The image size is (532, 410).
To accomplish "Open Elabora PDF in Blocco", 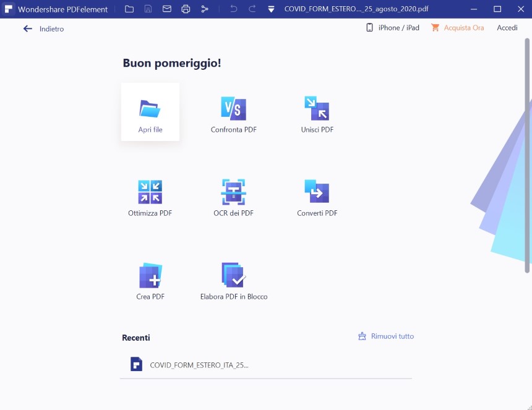I will point(234,281).
